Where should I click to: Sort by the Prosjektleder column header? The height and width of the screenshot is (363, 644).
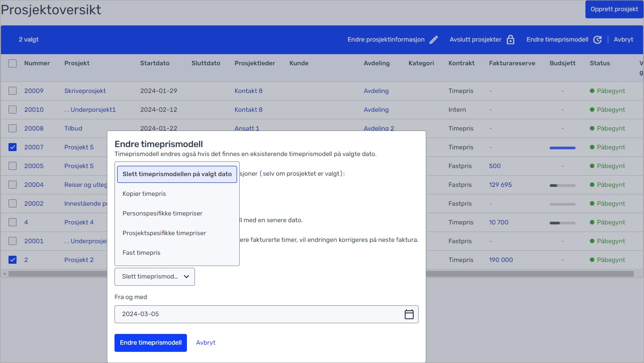tap(255, 63)
